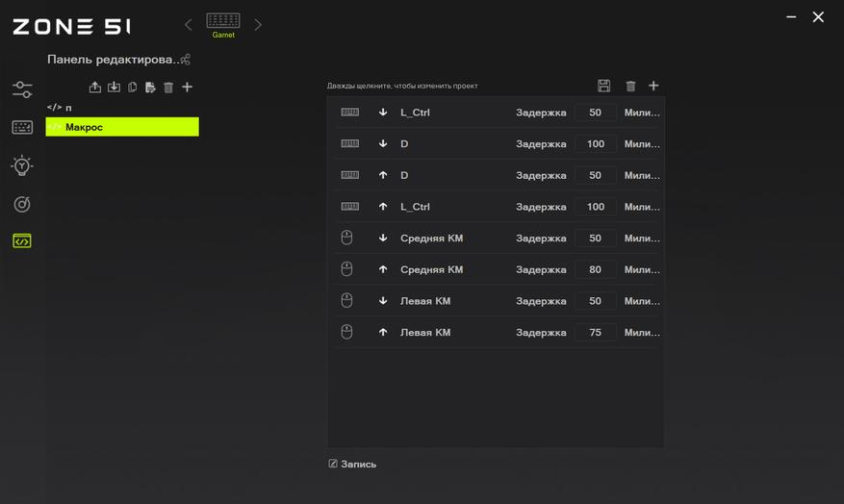Open the lighting bulb sidebar icon
This screenshot has width=844, height=504.
click(22, 165)
